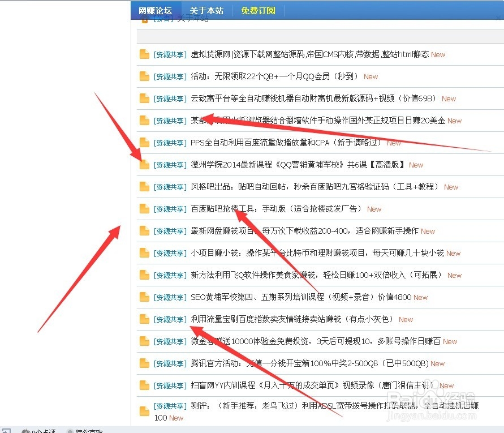Click the folder icon next to 风格吧出品 thread
Viewport: 504px width, 433px height.
pyautogui.click(x=144, y=187)
